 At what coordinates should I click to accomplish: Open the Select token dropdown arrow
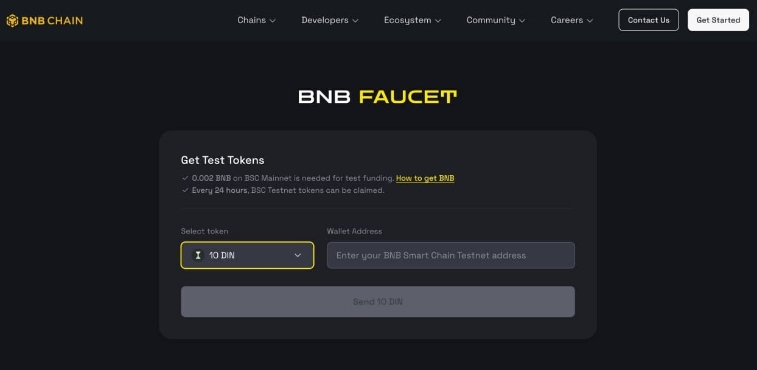click(x=297, y=255)
